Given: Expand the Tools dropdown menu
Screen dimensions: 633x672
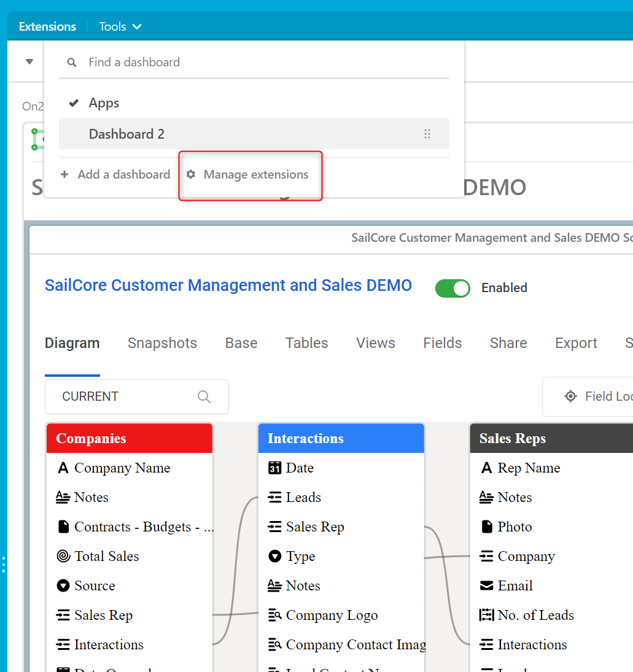Looking at the screenshot, I should 120,26.
